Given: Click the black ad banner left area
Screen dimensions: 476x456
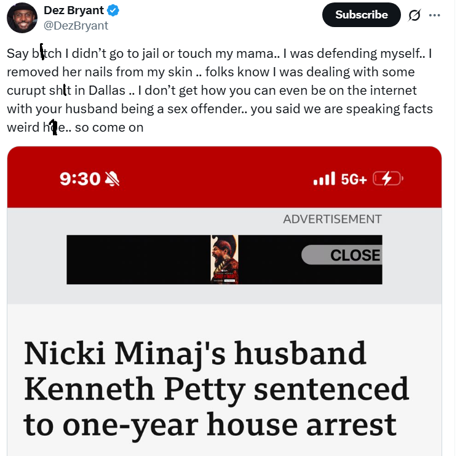Looking at the screenshot, I should coord(138,260).
